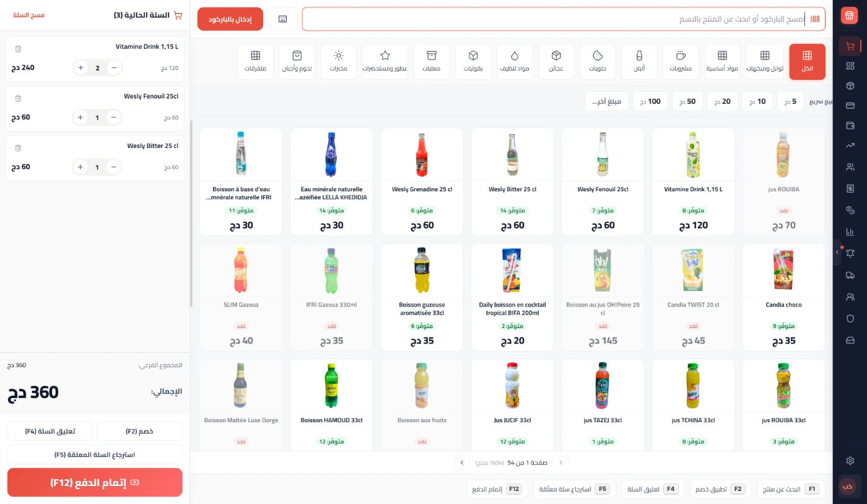Add Daily boisson en cocktail tropical product
The width and height of the screenshot is (867, 504).
coord(513,297)
